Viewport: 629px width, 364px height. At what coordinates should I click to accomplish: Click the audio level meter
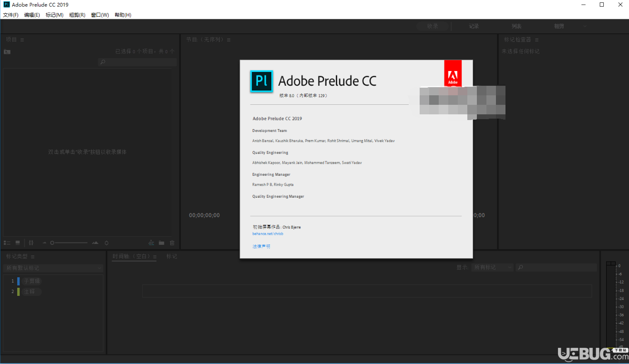tap(610, 305)
